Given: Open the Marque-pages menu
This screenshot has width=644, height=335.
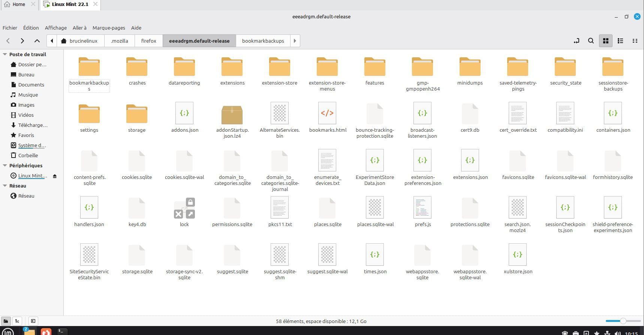Looking at the screenshot, I should point(109,28).
